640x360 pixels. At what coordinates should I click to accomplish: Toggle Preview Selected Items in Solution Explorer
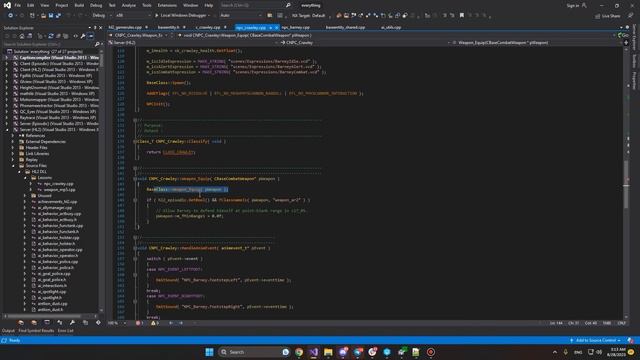point(91,36)
